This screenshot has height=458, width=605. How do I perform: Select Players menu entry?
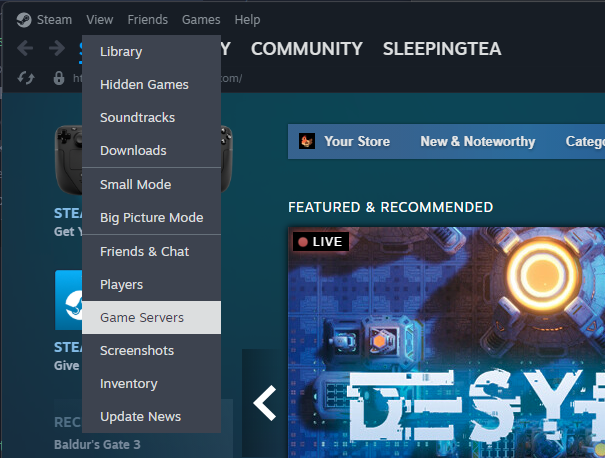click(x=152, y=285)
